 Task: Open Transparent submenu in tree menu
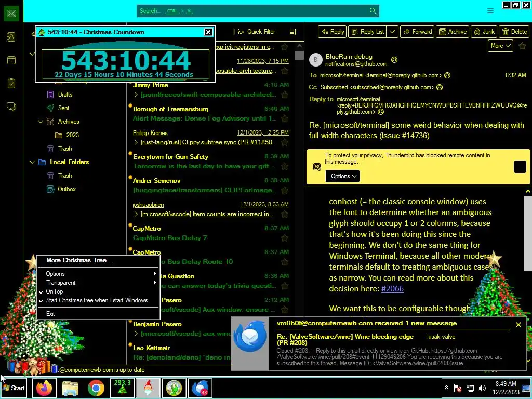click(x=98, y=283)
